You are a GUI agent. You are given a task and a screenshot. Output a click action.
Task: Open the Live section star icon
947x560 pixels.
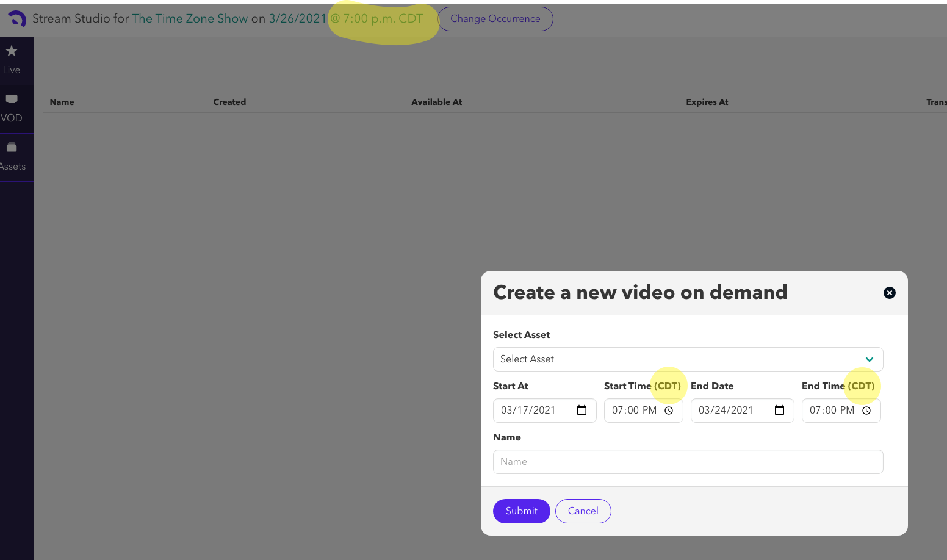(12, 51)
